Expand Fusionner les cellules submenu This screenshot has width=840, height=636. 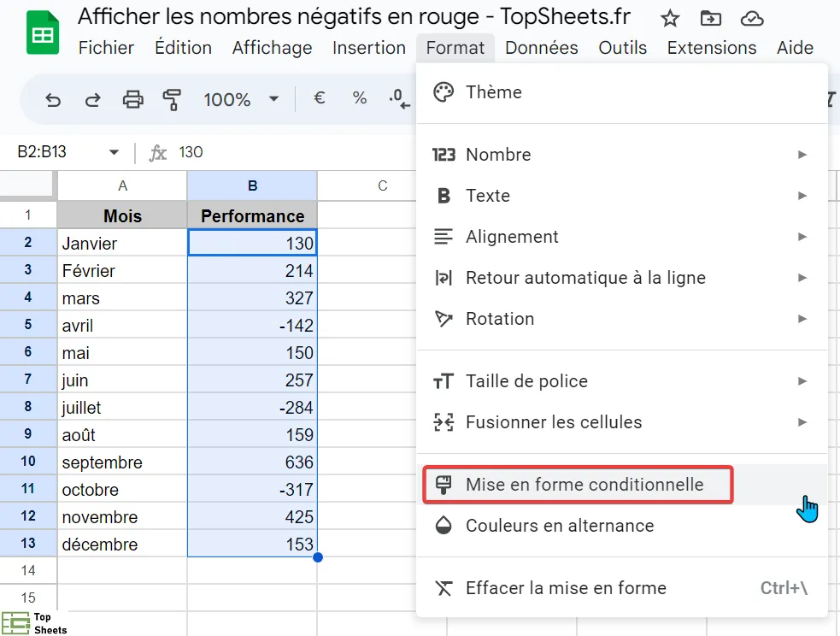click(x=622, y=422)
